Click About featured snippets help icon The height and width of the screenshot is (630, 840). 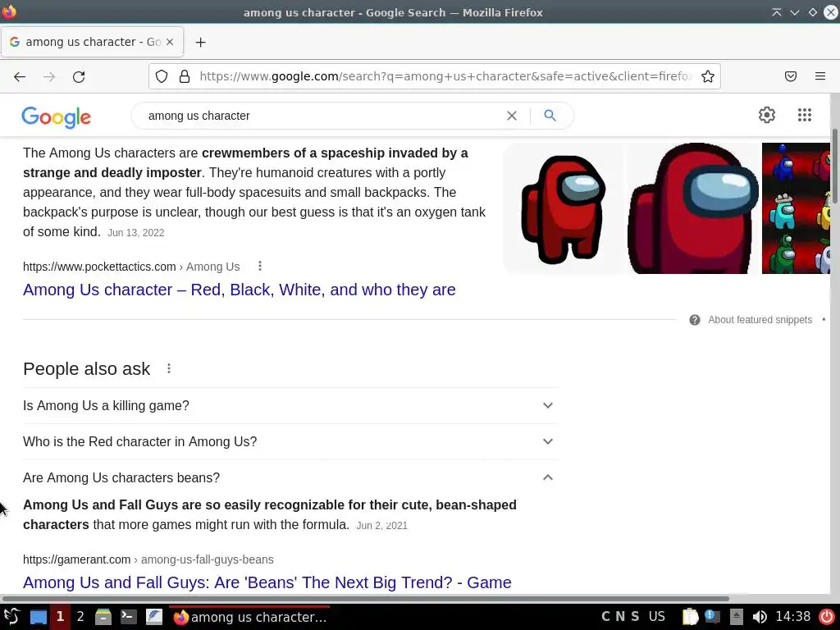(695, 320)
